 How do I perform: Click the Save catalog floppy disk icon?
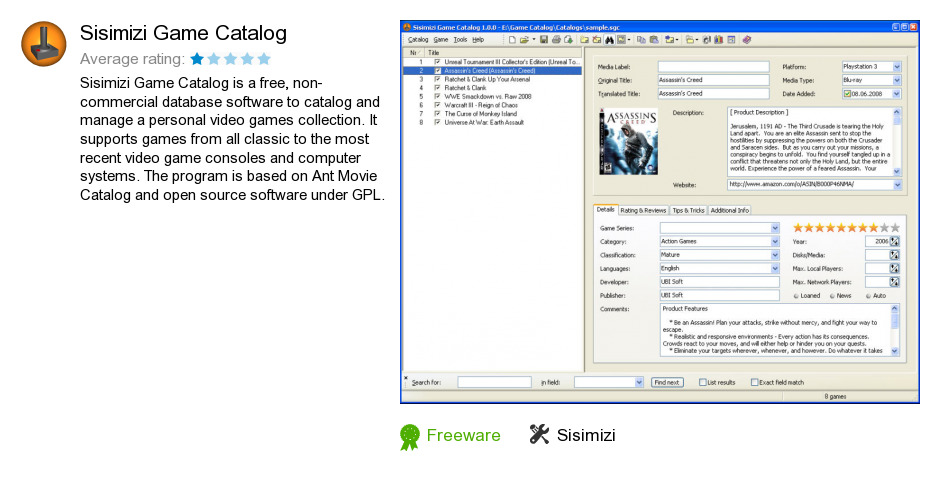tap(544, 40)
